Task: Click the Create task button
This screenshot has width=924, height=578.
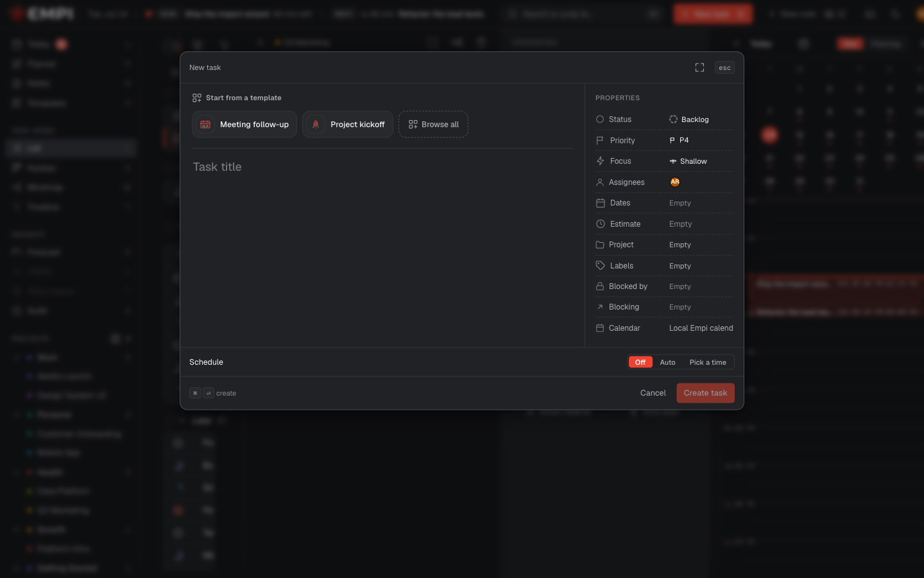Action: tap(705, 393)
